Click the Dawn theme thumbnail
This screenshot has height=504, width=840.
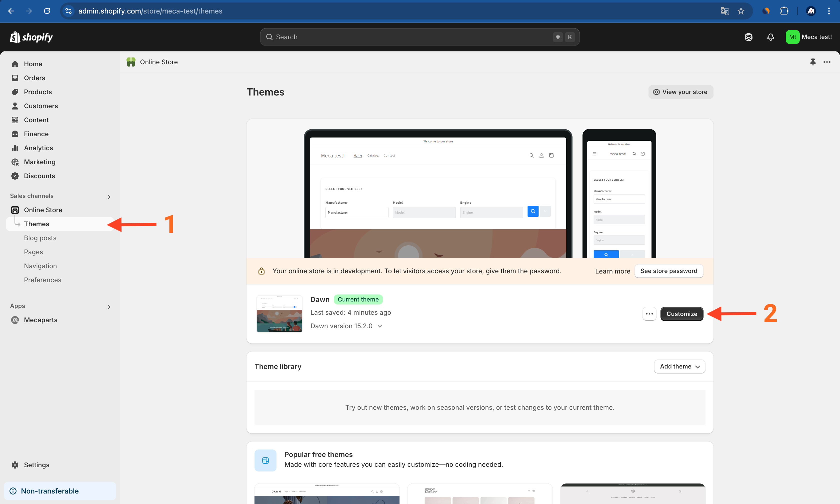pos(279,314)
